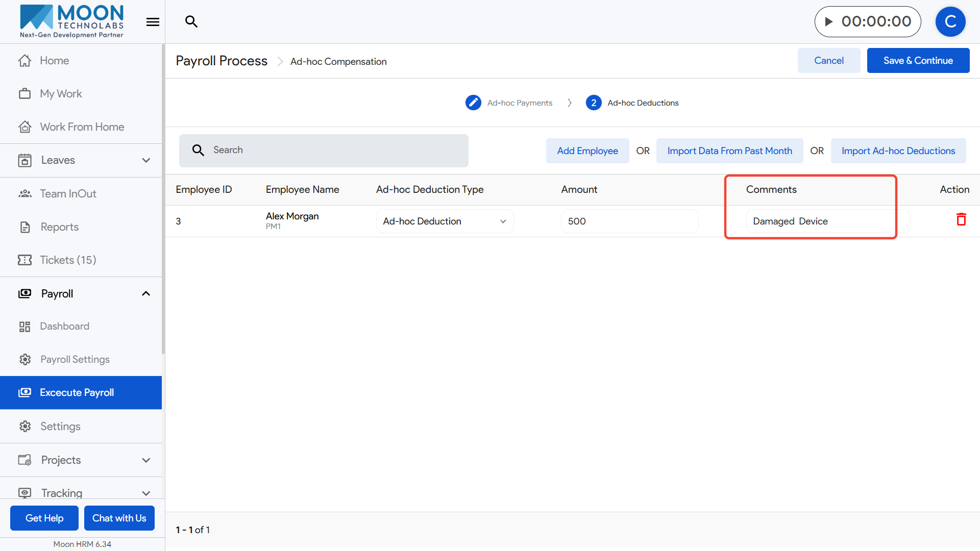Image resolution: width=980 pixels, height=551 pixels.
Task: Click the top bar search magnifier icon
Action: (x=191, y=21)
